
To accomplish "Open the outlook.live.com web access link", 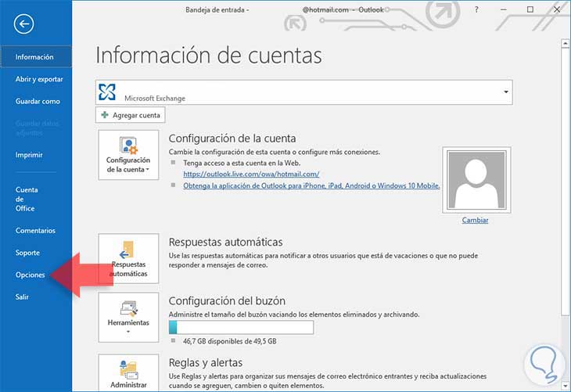I will 251,174.
